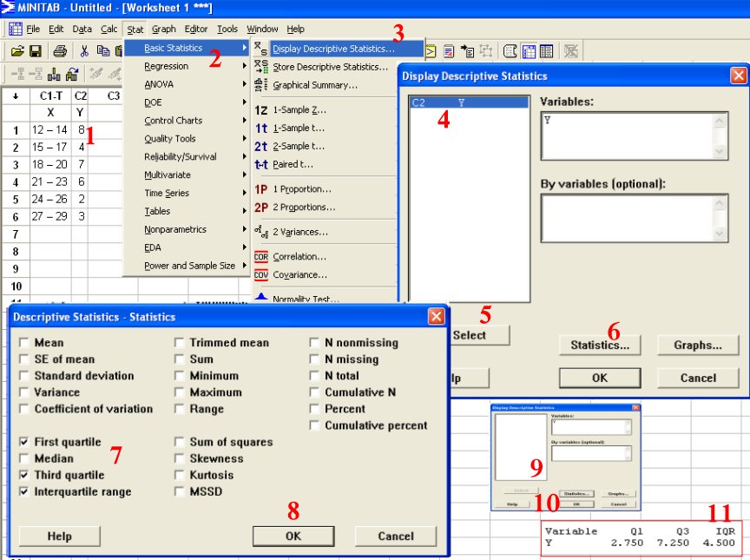Expand the Nonparametrics submenu
This screenshot has width=750, height=560.
(187, 229)
